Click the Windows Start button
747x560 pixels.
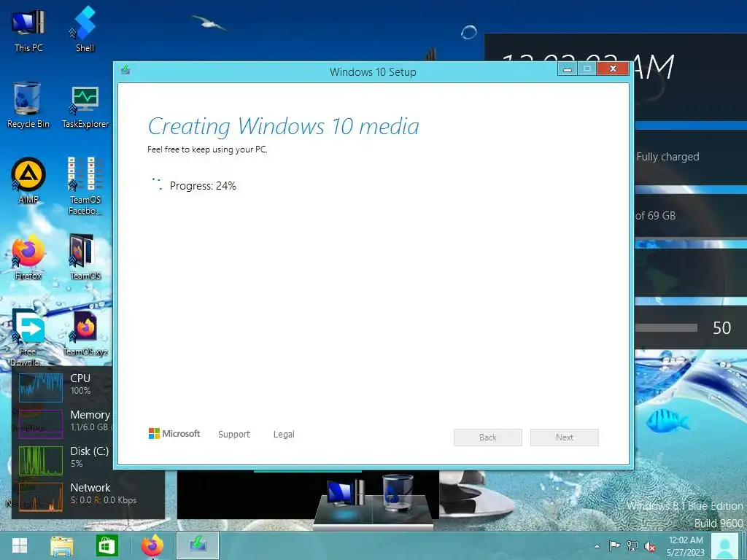point(20,545)
